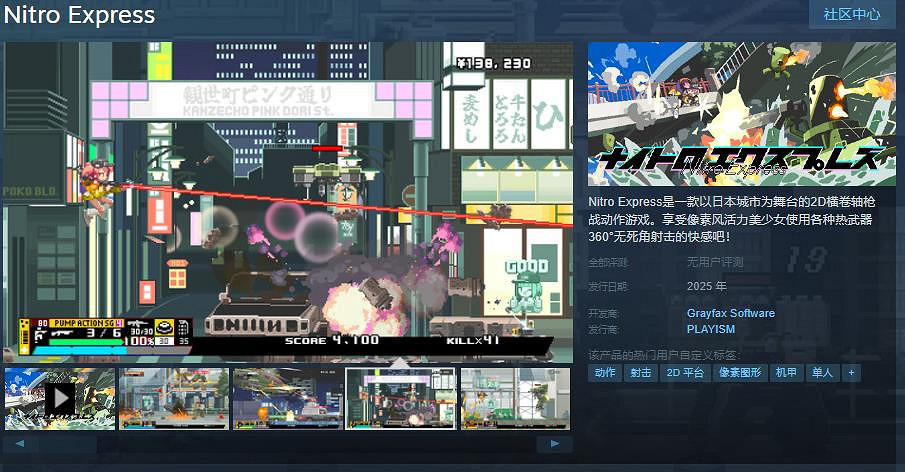Click the 机甲 tag
This screenshot has width=905, height=472.
pyautogui.click(x=786, y=373)
